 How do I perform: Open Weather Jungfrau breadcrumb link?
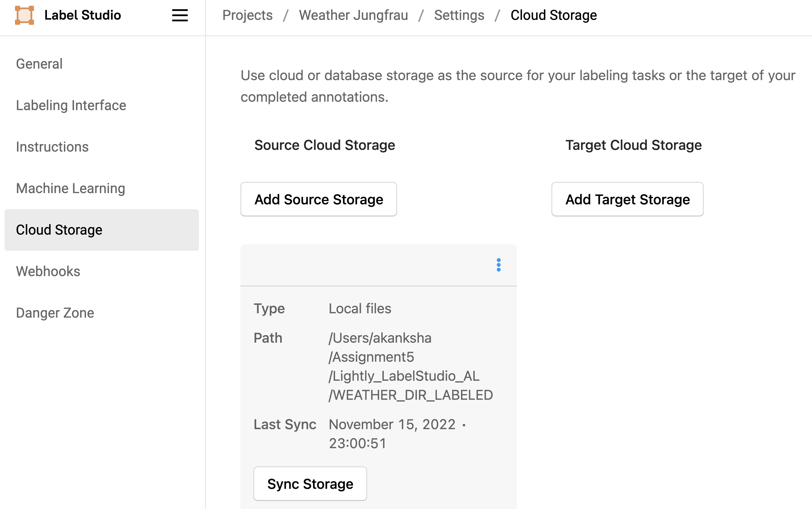[353, 15]
